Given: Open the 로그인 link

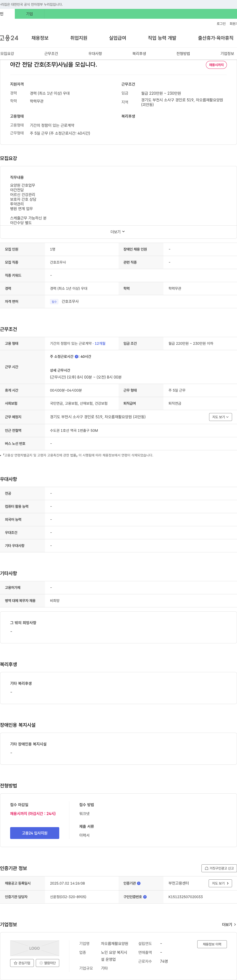Looking at the screenshot, I should coord(221,24).
